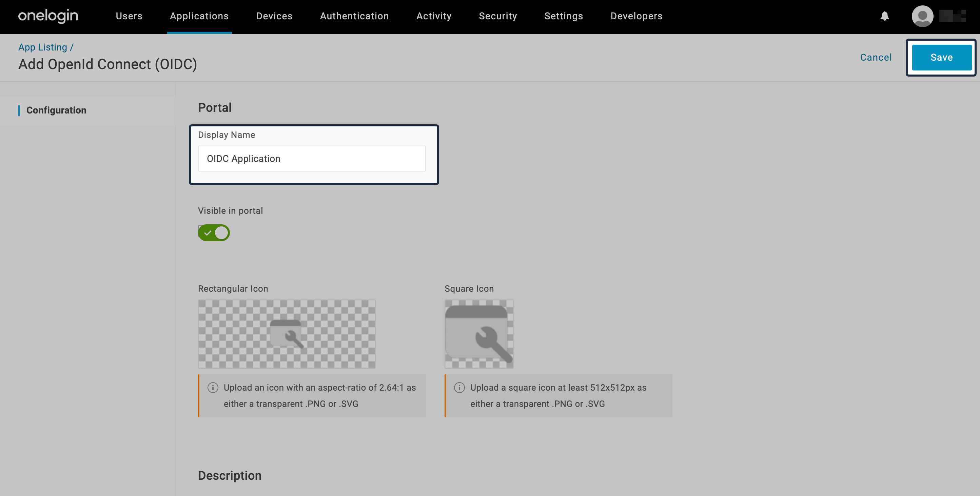Image resolution: width=980 pixels, height=496 pixels.
Task: Click the onelogin logo
Action: coord(48,16)
